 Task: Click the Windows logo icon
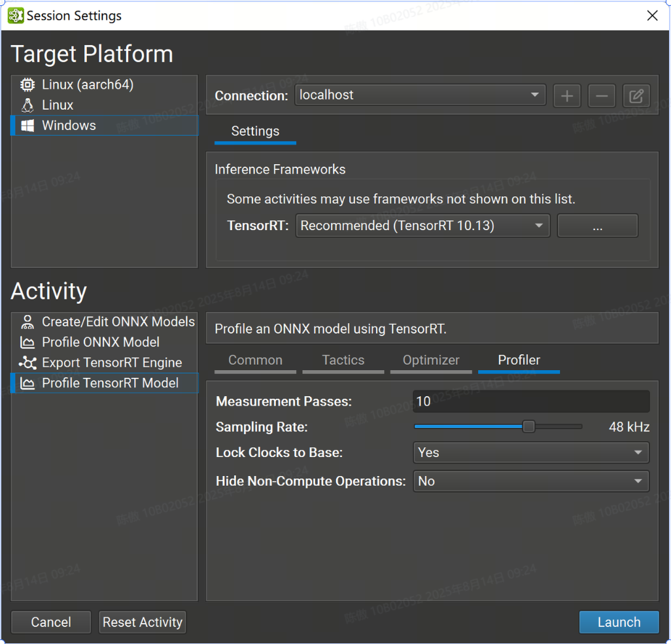point(27,126)
